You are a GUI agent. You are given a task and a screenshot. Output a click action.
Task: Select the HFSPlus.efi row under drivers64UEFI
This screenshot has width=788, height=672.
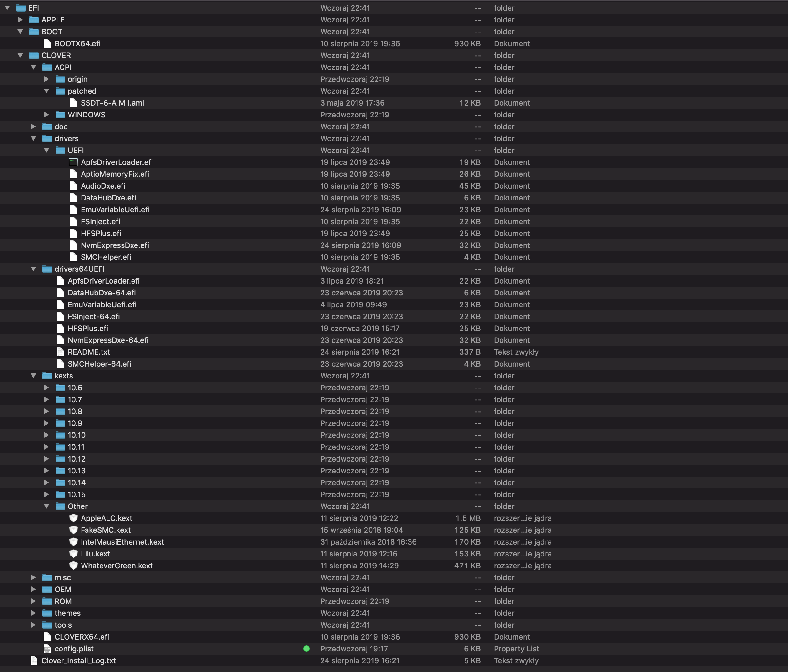tap(394, 328)
